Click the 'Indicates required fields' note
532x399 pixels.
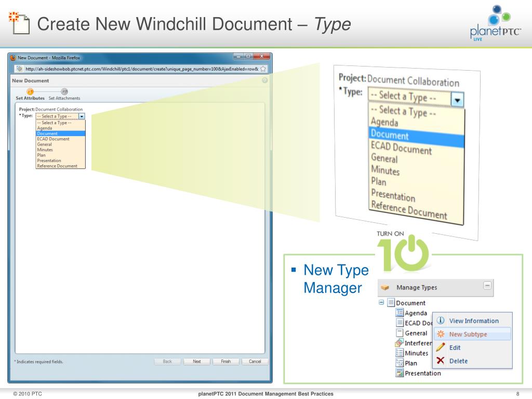point(38,362)
